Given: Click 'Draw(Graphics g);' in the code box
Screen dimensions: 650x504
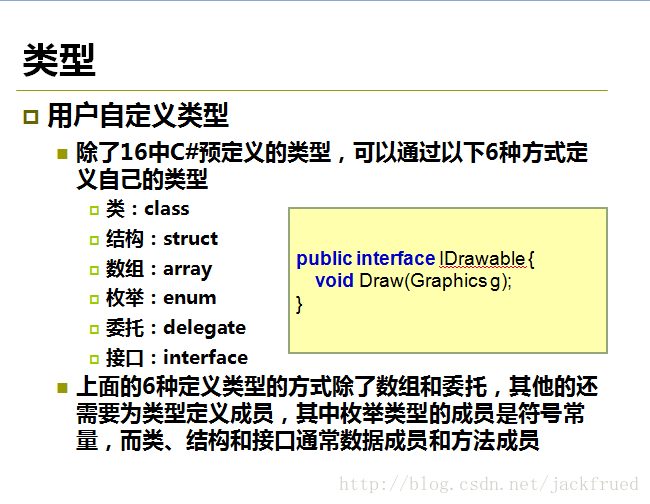Looking at the screenshot, I should pos(436,281).
